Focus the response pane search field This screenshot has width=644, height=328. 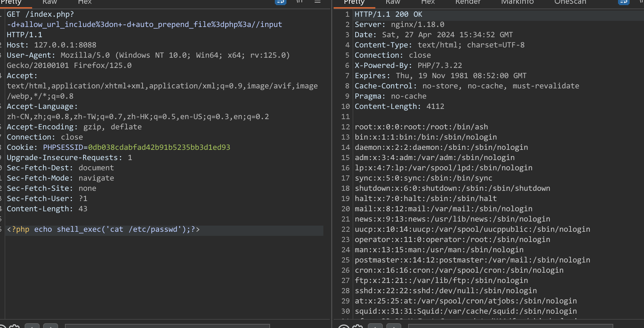510,326
